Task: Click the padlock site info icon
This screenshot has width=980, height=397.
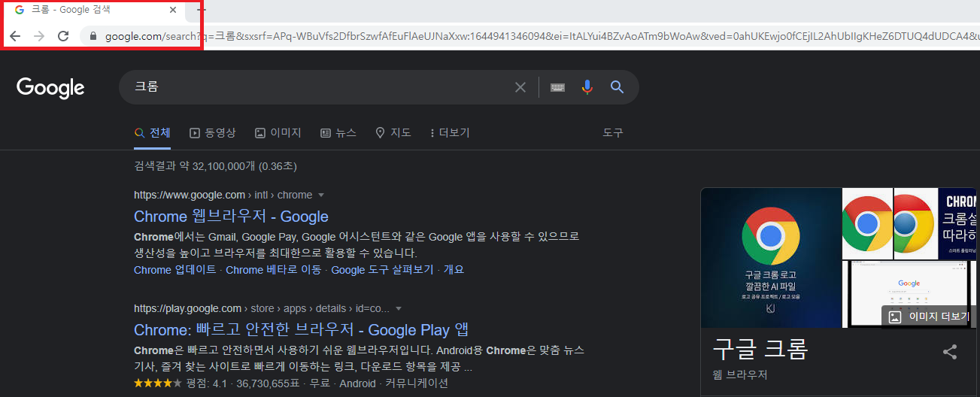Action: pos(93,36)
